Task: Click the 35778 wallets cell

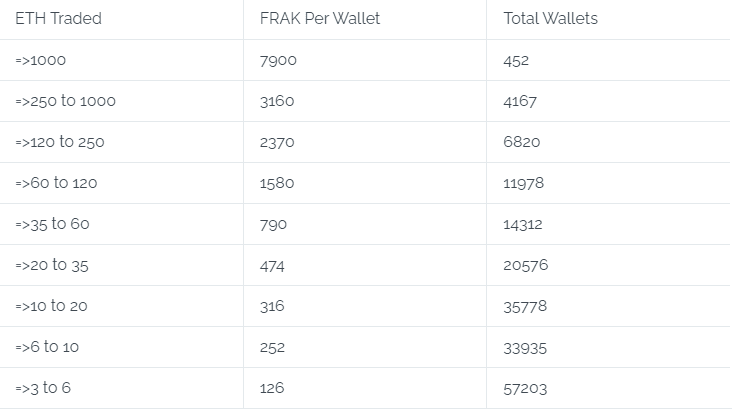Action: pyautogui.click(x=525, y=306)
